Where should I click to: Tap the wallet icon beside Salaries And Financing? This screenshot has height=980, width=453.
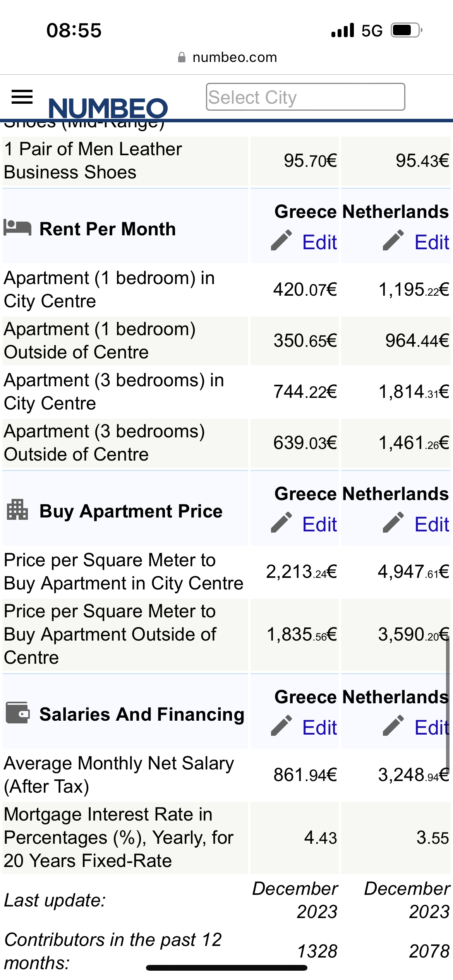pyautogui.click(x=17, y=713)
